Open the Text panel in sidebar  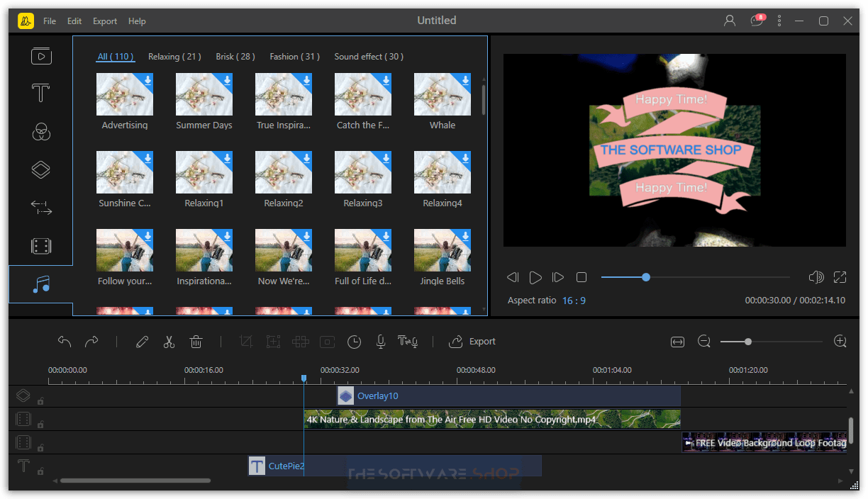click(41, 93)
